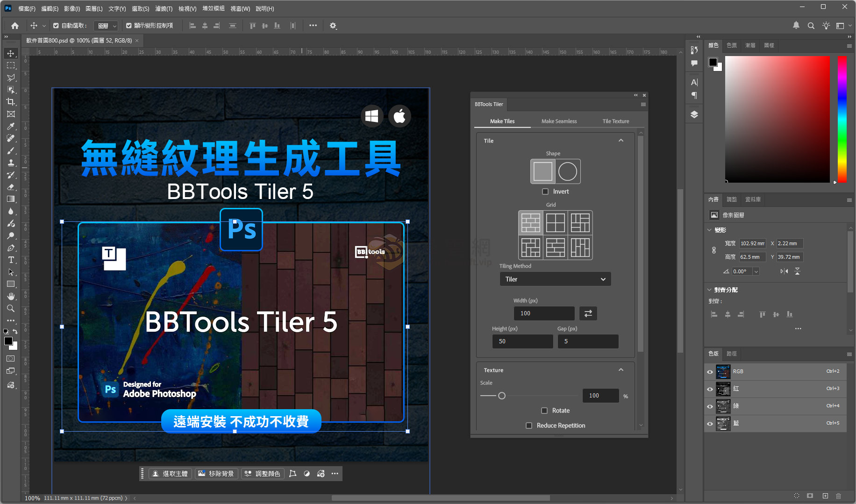Viewport: 856px width, 504px height.
Task: Edit the Width (px) field
Action: [x=544, y=313]
